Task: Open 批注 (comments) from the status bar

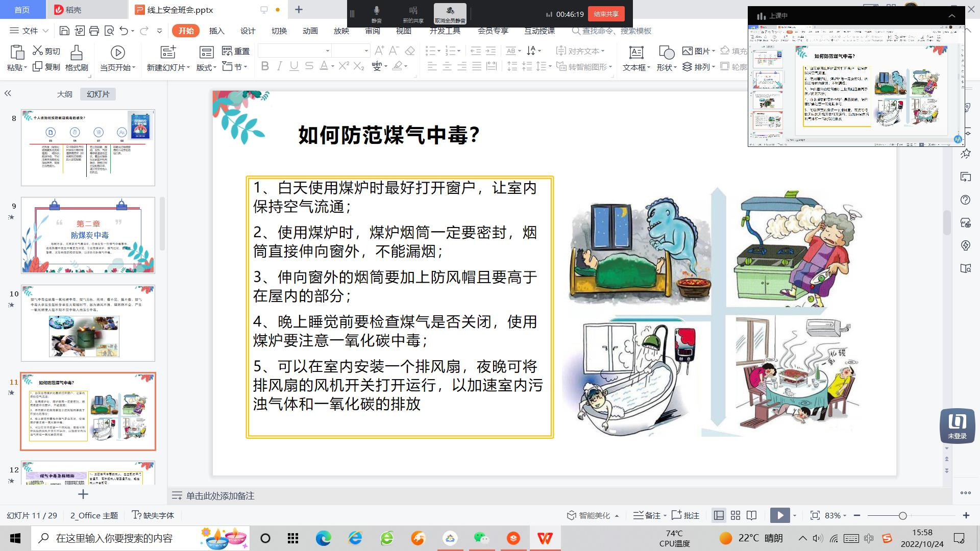Action: click(x=684, y=515)
